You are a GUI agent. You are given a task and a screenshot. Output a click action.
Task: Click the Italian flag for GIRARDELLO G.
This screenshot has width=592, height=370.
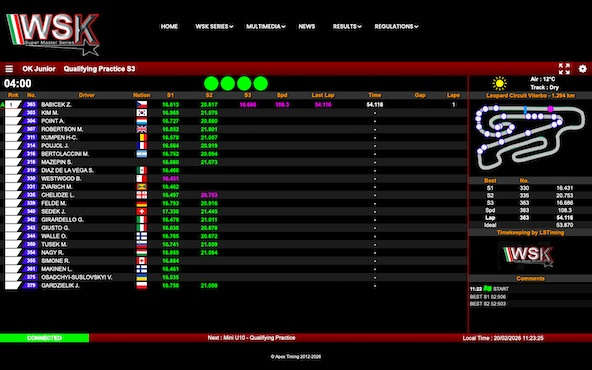[x=142, y=220]
